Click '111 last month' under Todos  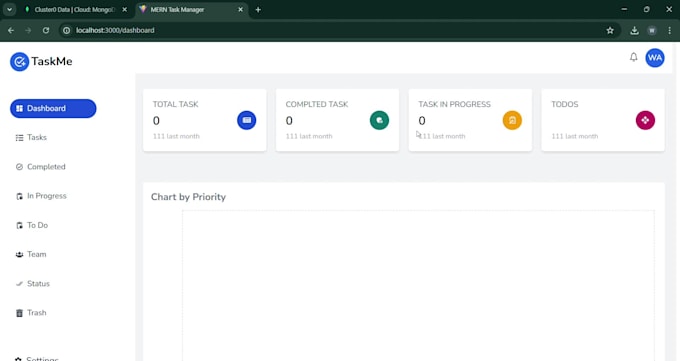tap(575, 136)
